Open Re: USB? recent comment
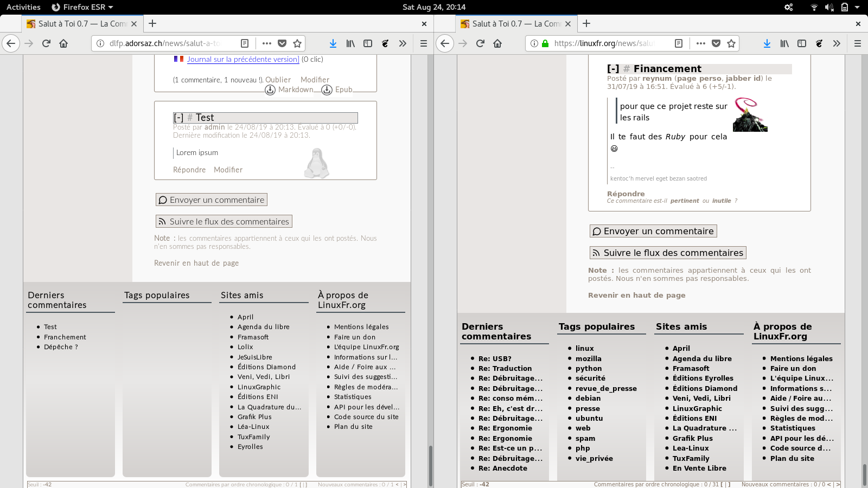This screenshot has height=488, width=868. [495, 358]
